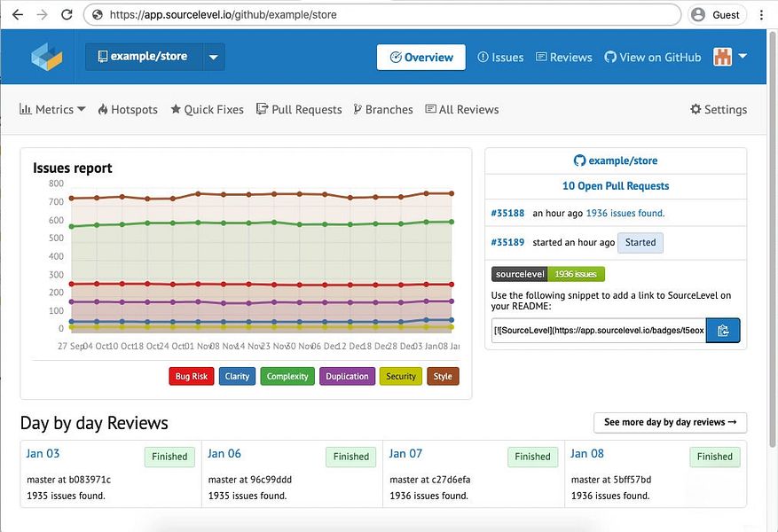Toggle Clarity legend series
Viewport: 778px width, 532px height.
coord(237,376)
